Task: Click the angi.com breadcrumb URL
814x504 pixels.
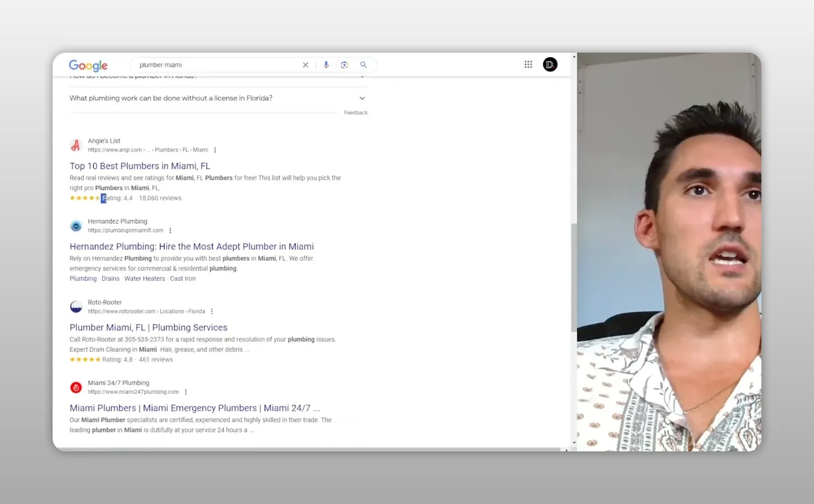Action: (148, 150)
